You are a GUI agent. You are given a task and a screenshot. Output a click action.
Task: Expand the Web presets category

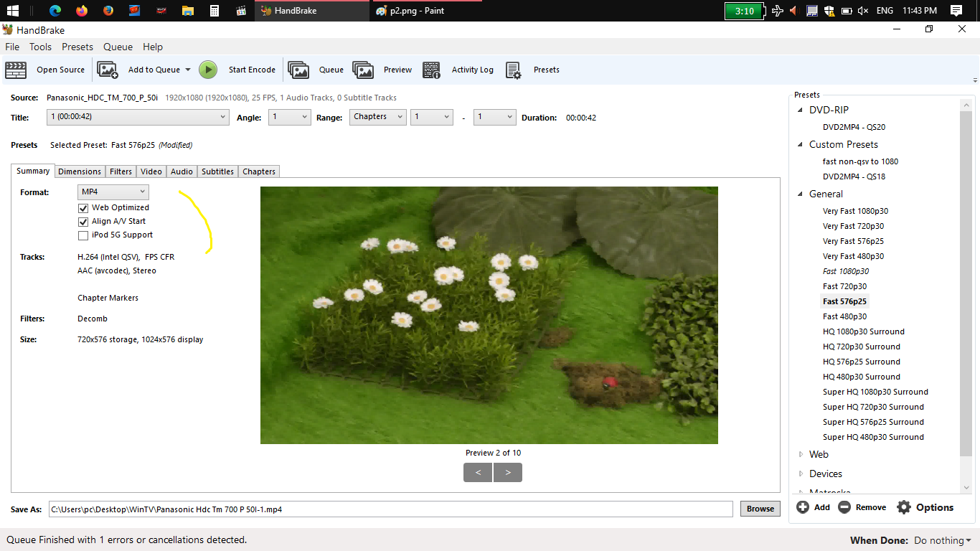pyautogui.click(x=801, y=454)
